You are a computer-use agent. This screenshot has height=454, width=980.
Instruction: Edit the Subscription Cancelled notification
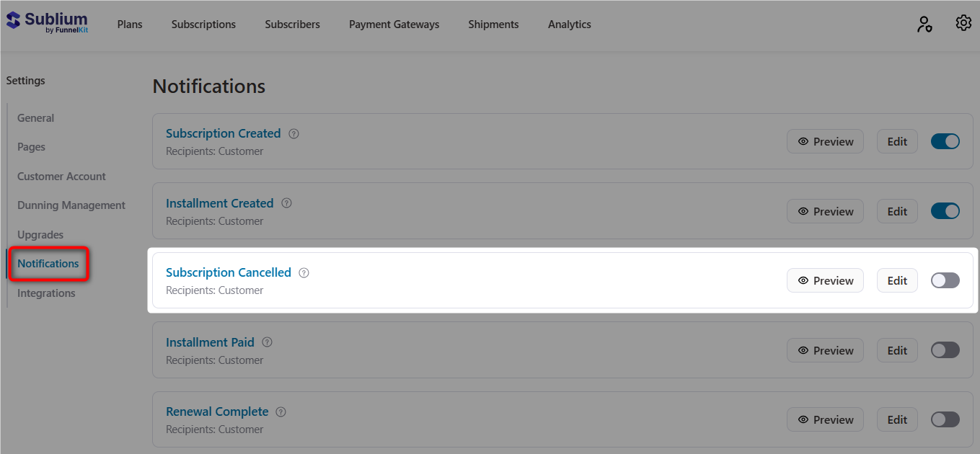[897, 280]
